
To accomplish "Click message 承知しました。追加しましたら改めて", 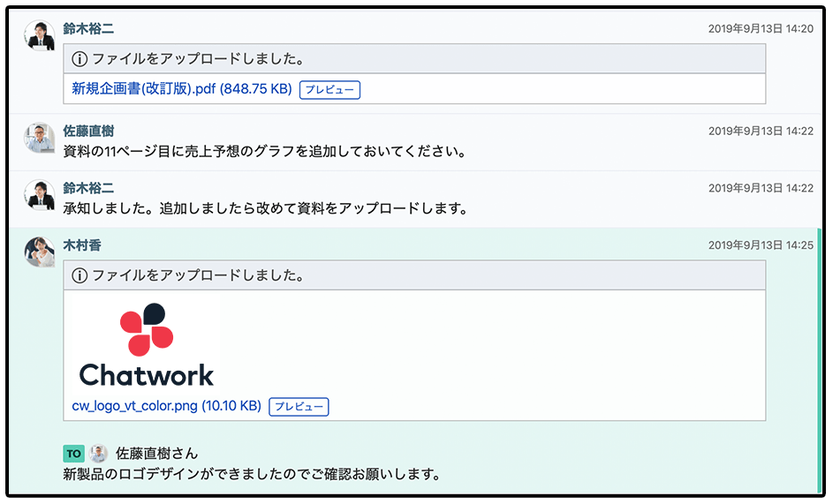I will pos(265,208).
